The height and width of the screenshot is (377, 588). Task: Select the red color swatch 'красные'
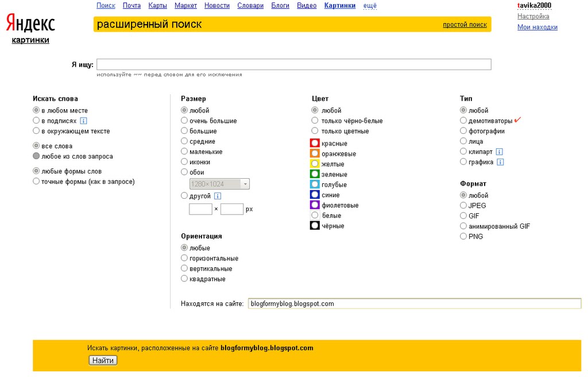[x=315, y=143]
